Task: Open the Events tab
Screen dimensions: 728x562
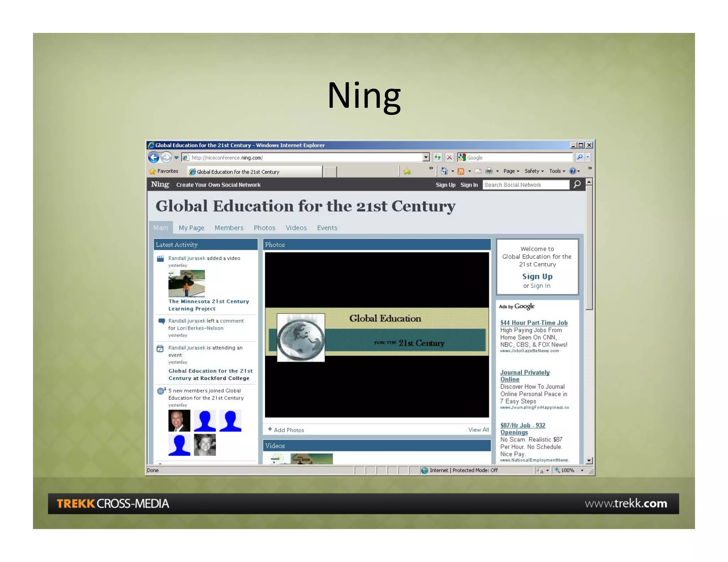Action: pos(327,228)
